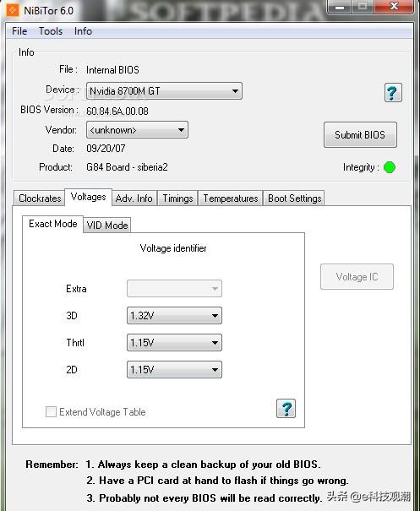Expand the Device dropdown showing Nvidia 8700M GT

[x=164, y=91]
